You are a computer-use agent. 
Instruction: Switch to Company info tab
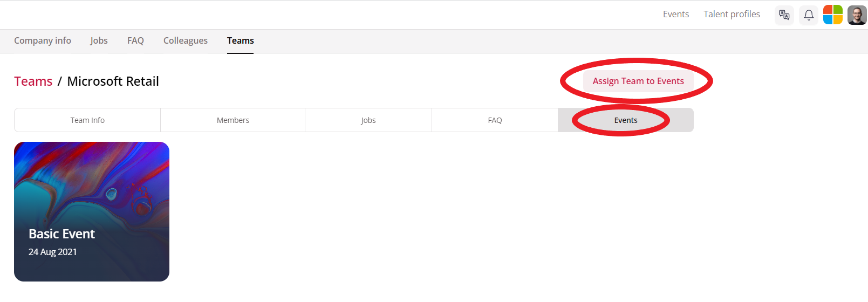tap(43, 40)
